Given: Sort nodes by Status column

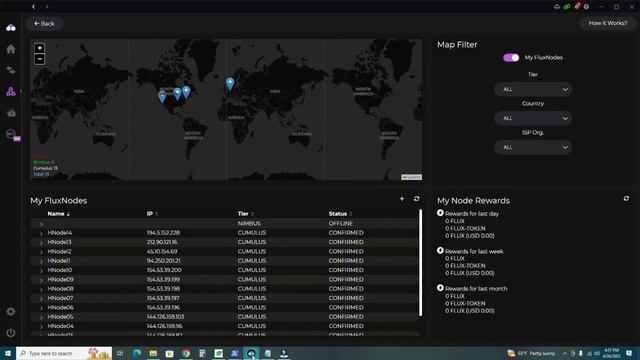Looking at the screenshot, I should click(x=340, y=214).
